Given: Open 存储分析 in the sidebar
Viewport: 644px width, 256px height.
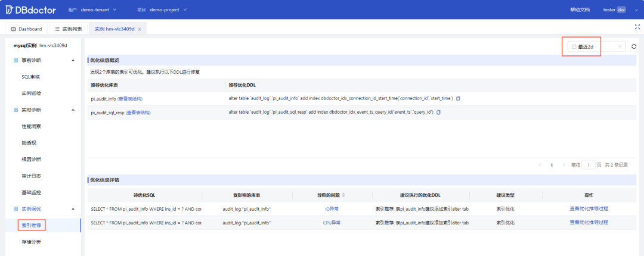Looking at the screenshot, I should [31, 242].
